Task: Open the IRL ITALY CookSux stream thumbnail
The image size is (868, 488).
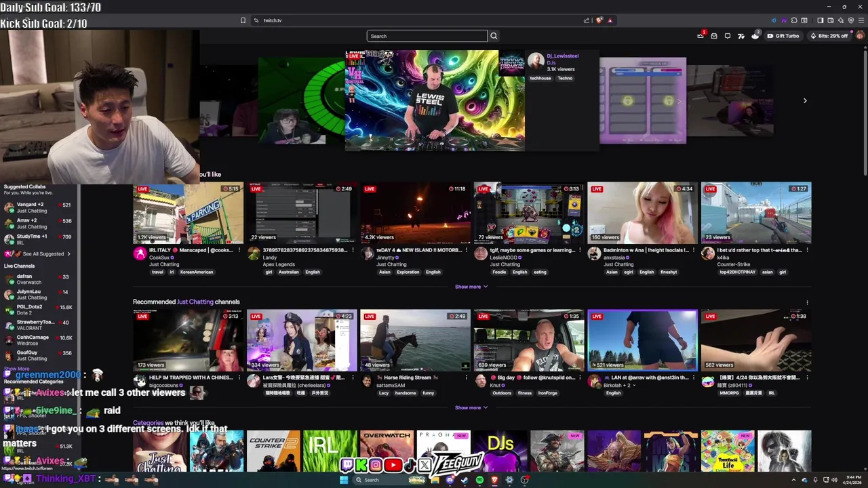Action: click(x=188, y=213)
